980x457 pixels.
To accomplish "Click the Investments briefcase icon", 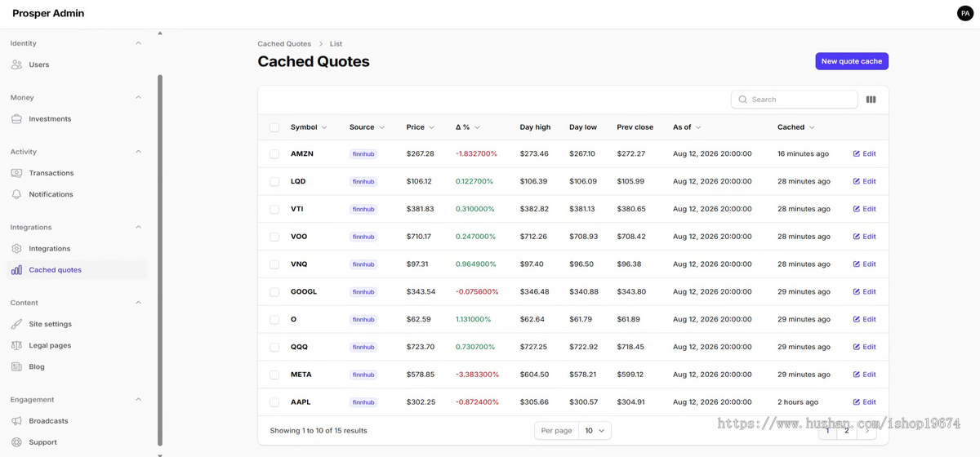I will click(x=16, y=119).
